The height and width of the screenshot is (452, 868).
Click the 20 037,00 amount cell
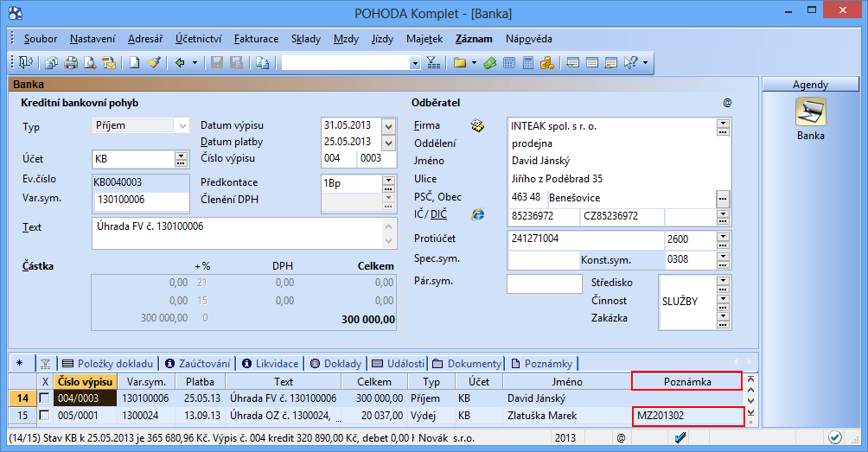pos(374,416)
